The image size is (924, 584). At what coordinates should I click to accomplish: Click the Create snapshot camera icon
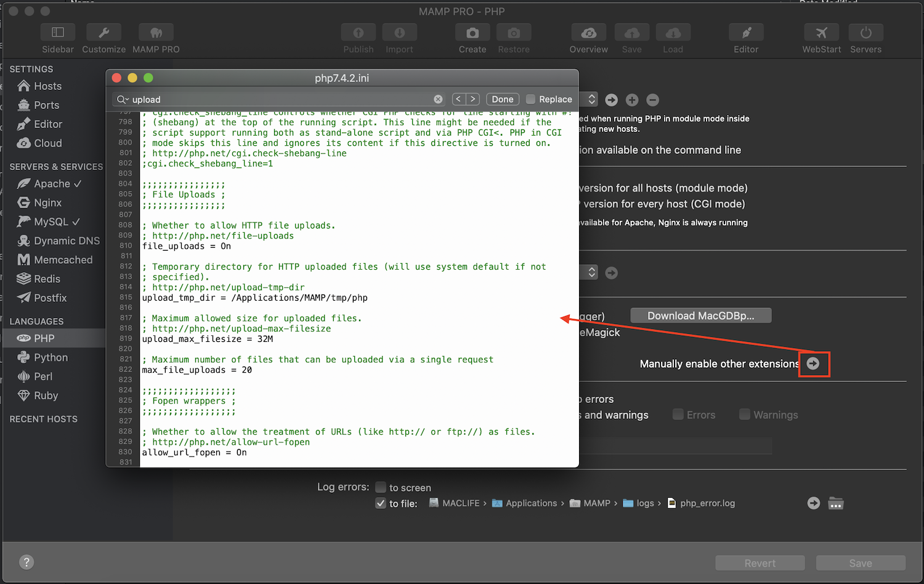tap(472, 33)
